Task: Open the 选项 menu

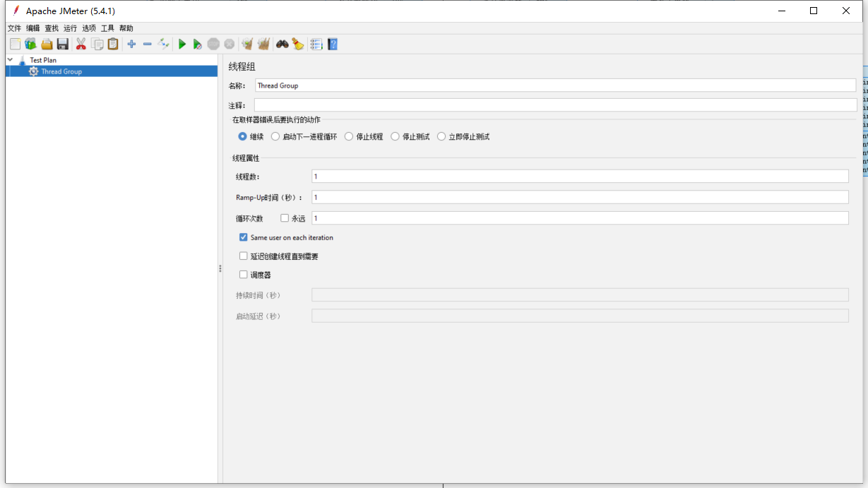Action: [x=89, y=28]
